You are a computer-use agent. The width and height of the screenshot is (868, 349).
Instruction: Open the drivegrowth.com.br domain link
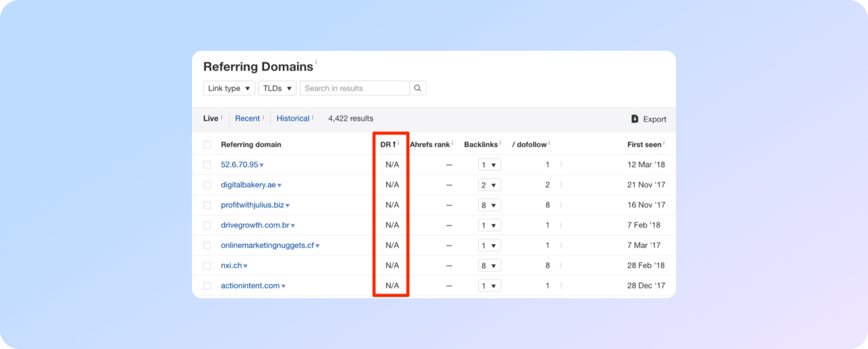click(255, 225)
